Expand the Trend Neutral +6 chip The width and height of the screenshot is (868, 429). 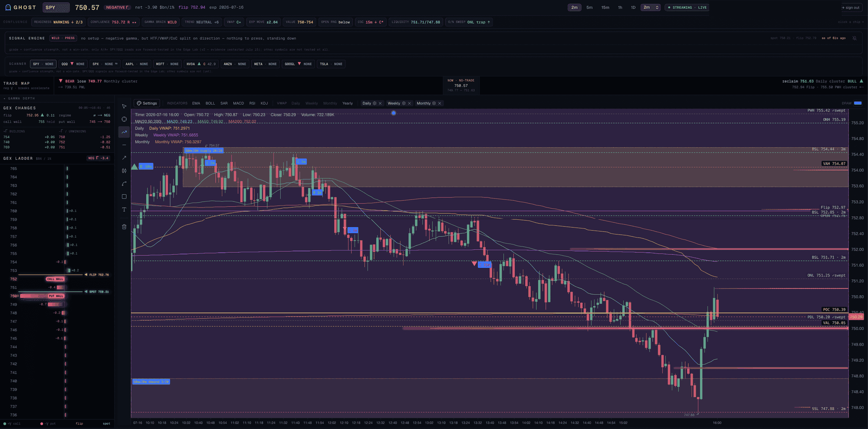[202, 22]
